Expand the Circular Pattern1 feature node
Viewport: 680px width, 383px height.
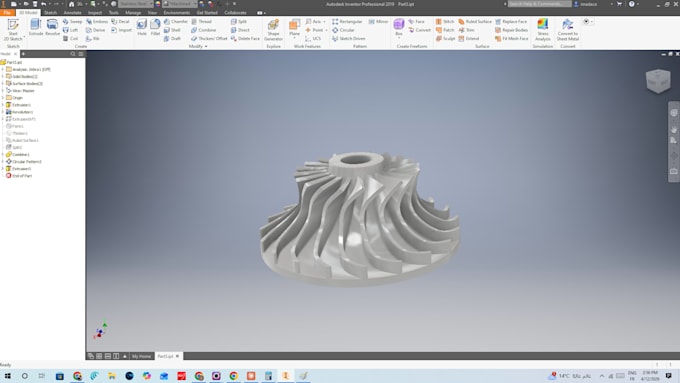point(3,161)
